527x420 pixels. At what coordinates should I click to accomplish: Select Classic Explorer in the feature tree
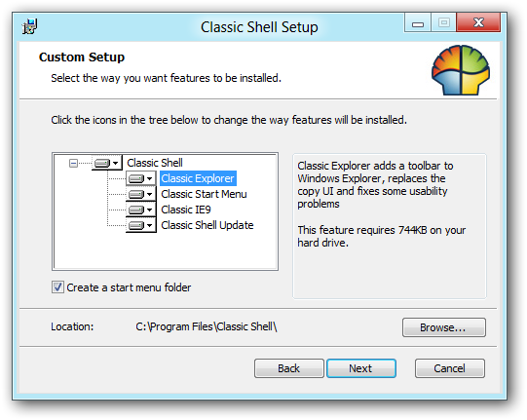pyautogui.click(x=198, y=178)
